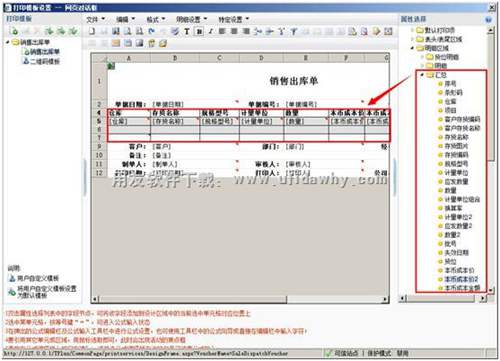500x361 pixels.
Task: Click the yellow arrow icon near toolbar end
Action: [x=377, y=32]
